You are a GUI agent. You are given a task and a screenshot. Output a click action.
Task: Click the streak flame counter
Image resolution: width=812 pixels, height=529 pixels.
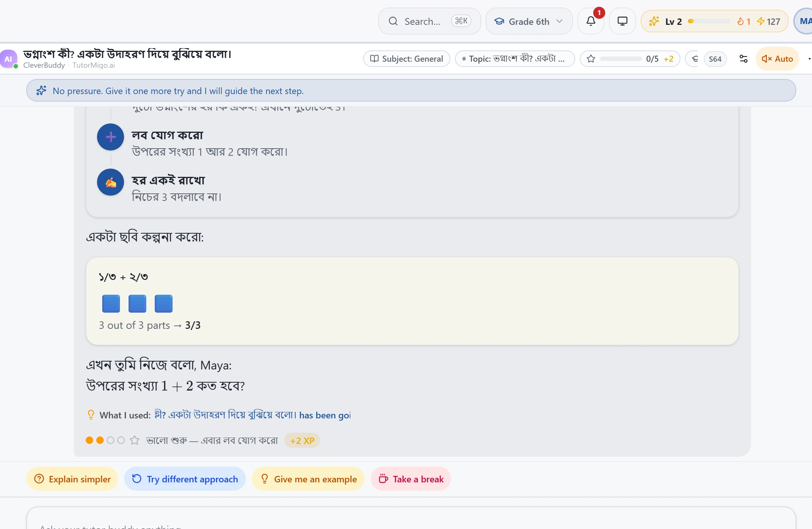pyautogui.click(x=744, y=21)
